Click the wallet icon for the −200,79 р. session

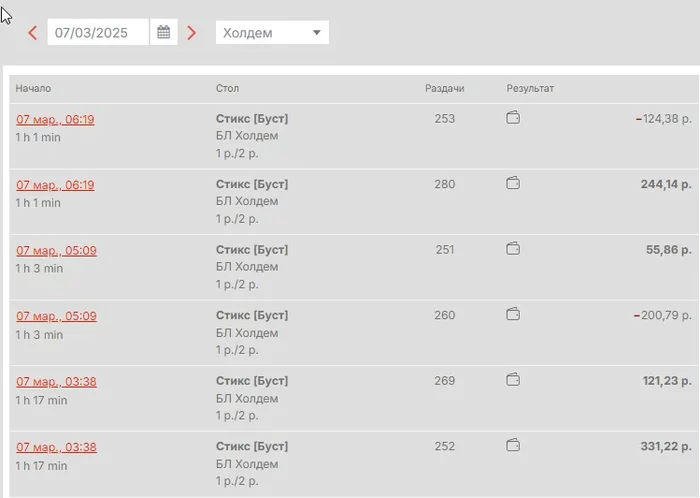[x=513, y=314]
